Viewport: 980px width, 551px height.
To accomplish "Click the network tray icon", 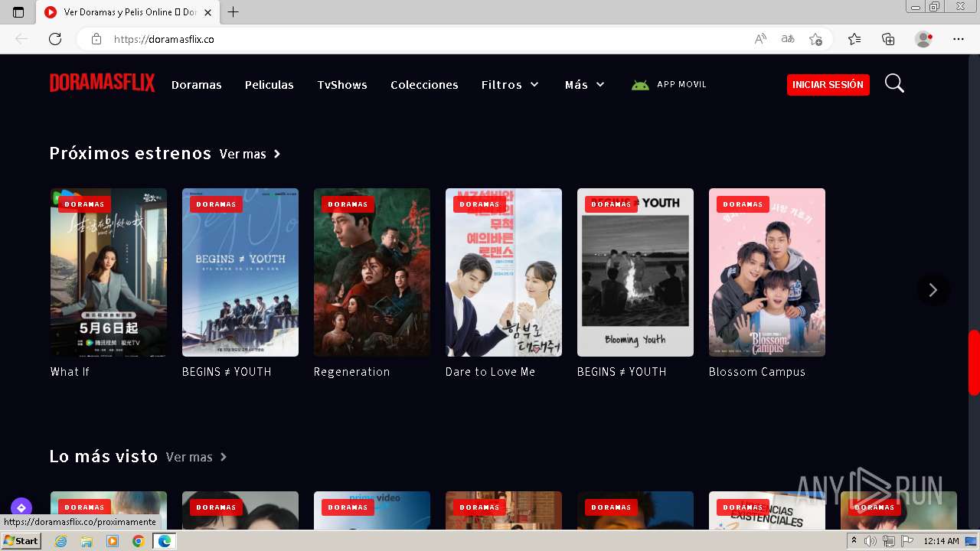I will (888, 541).
